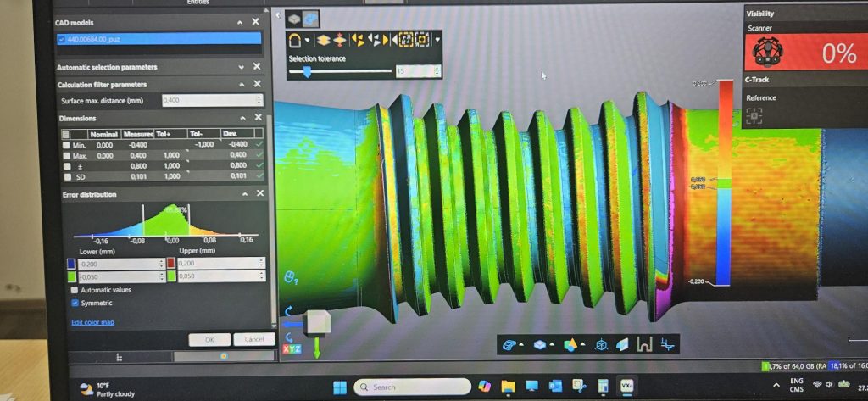Click the Windows taskbar Search box

tap(412, 387)
